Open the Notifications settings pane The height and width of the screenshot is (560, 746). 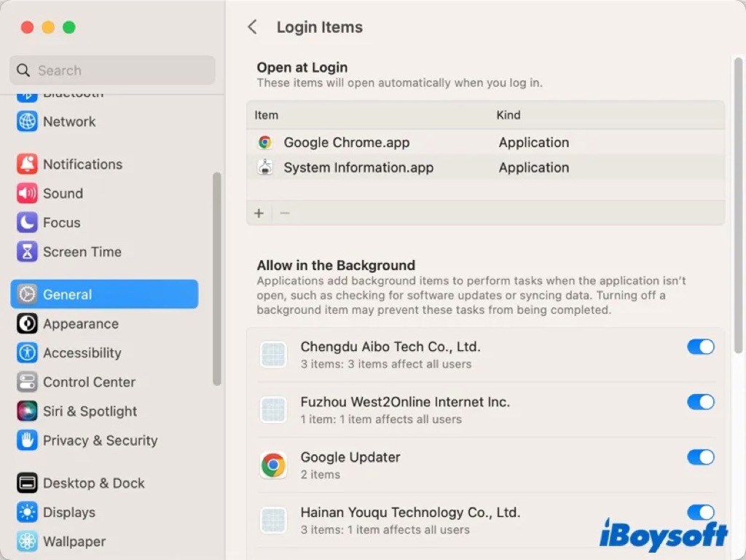point(83,164)
